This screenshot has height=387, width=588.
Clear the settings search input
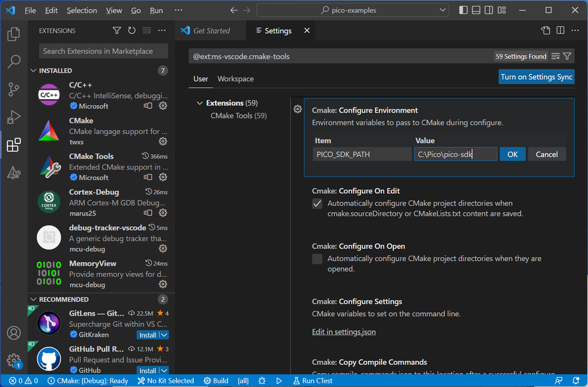coord(555,56)
